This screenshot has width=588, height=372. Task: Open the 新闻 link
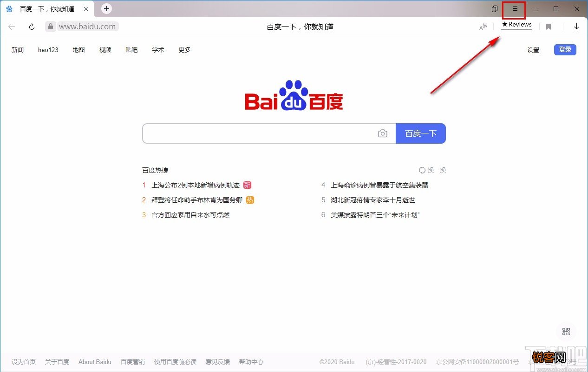tap(18, 50)
